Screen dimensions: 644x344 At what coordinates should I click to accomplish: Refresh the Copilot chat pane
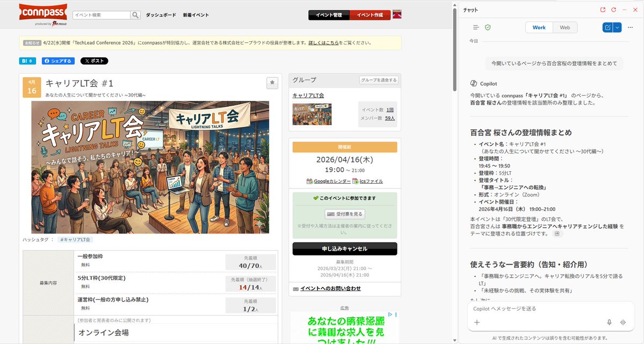[613, 9]
